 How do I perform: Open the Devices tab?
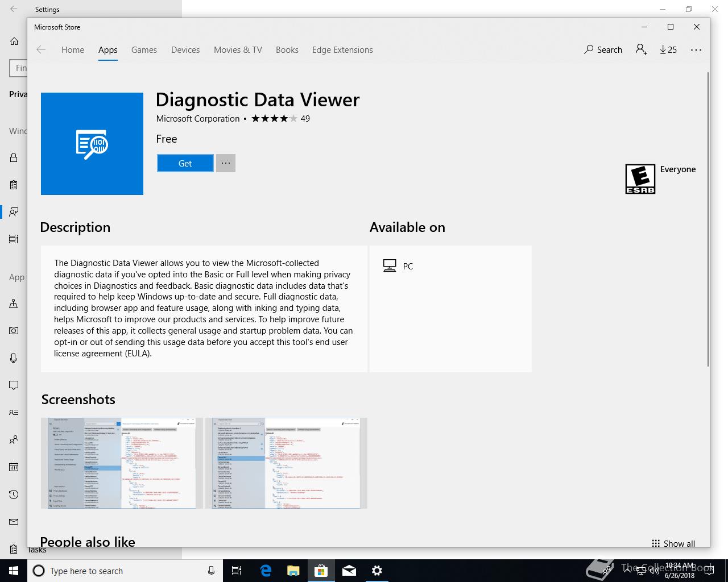coord(185,50)
